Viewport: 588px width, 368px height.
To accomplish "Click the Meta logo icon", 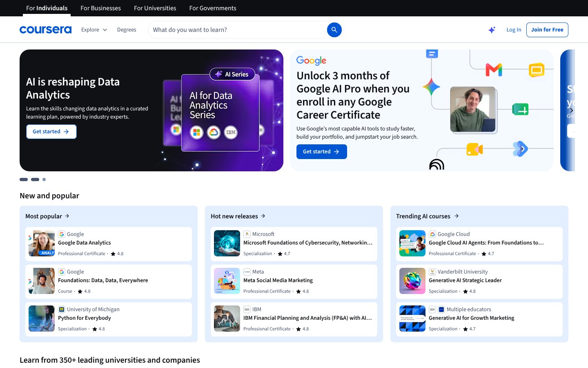I will (x=247, y=272).
